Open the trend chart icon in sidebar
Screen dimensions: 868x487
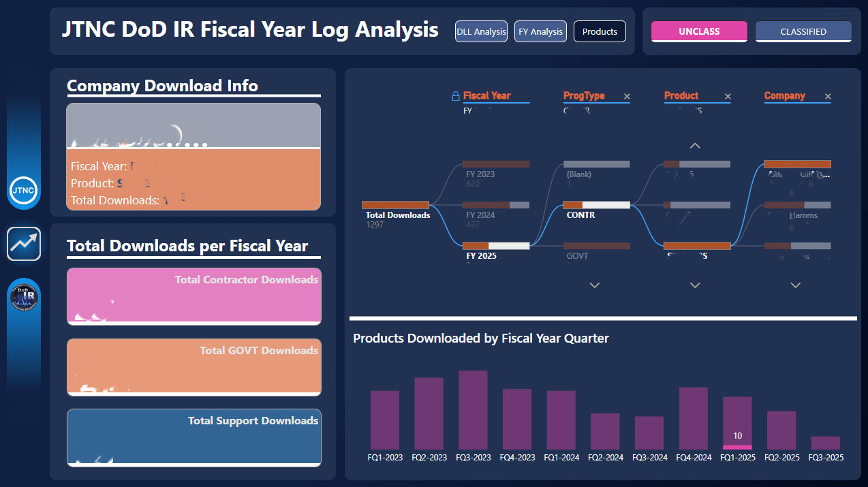[24, 244]
